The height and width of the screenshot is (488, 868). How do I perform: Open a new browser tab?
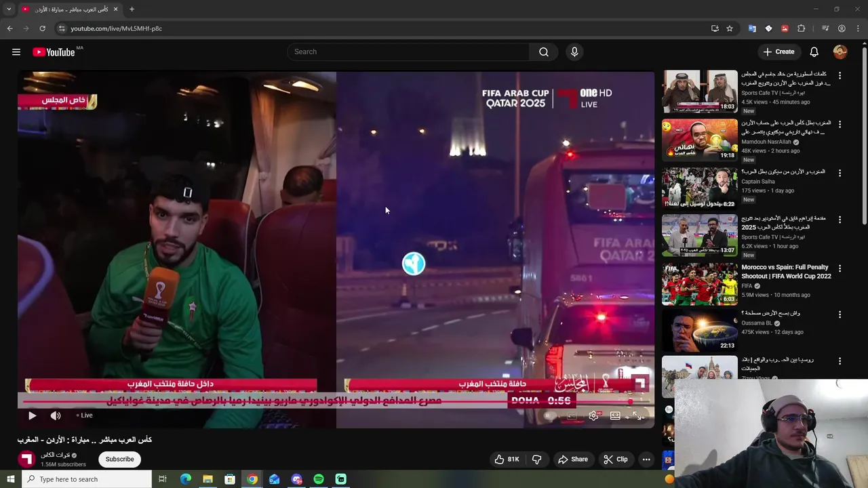pyautogui.click(x=132, y=9)
